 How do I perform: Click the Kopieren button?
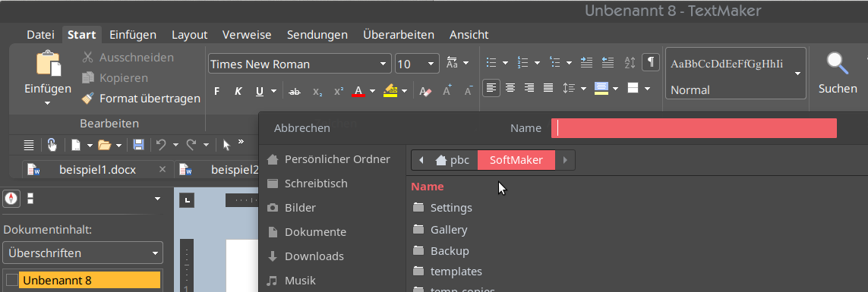point(115,78)
